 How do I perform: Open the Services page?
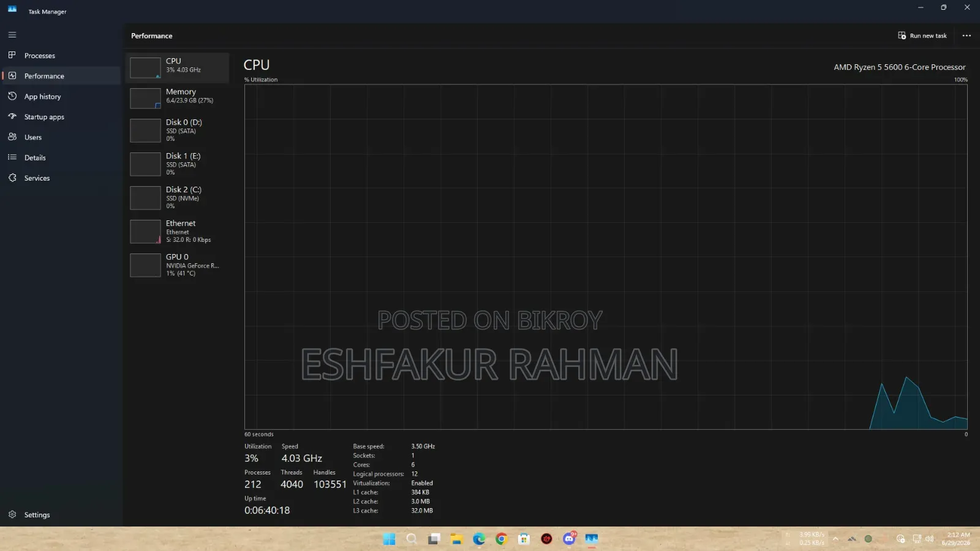point(61,178)
